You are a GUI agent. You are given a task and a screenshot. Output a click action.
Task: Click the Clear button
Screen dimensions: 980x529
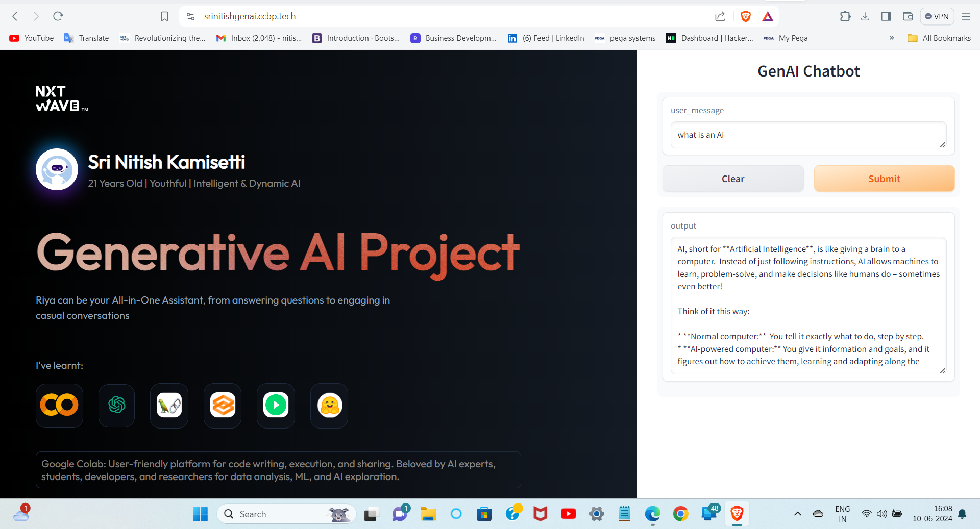733,179
